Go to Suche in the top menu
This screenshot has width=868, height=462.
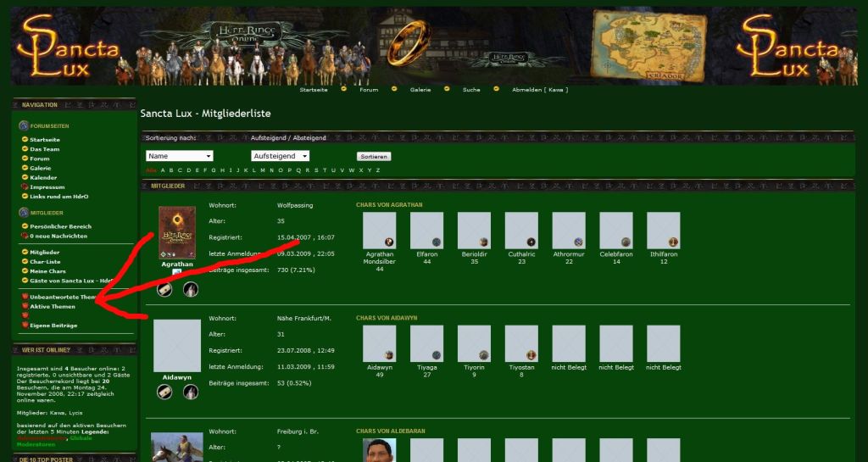[x=471, y=90]
